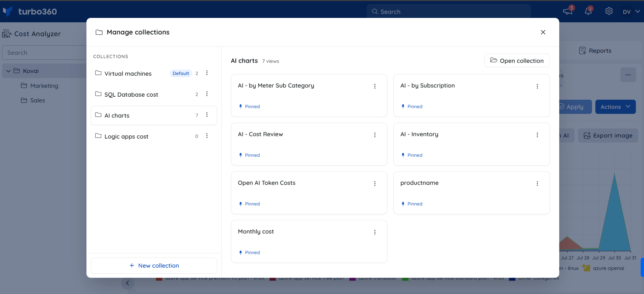Click the Cost Analyzer module icon
Screen dimensions: 644x294
pyautogui.click(x=7, y=33)
